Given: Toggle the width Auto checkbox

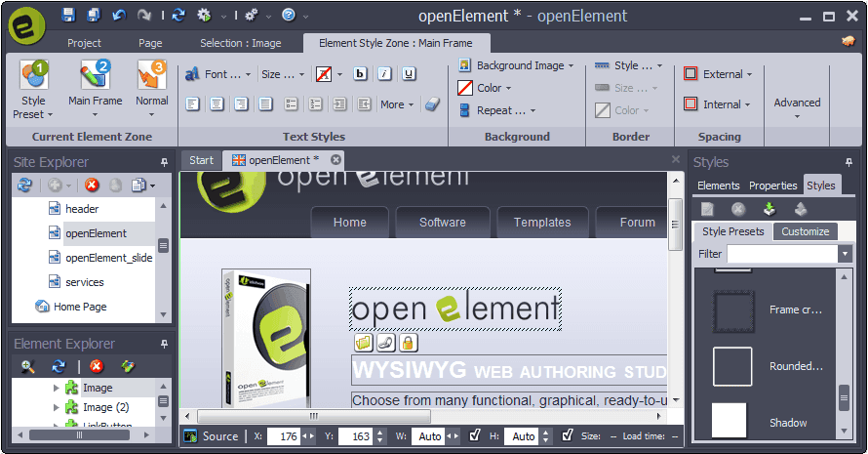Looking at the screenshot, I should point(475,435).
